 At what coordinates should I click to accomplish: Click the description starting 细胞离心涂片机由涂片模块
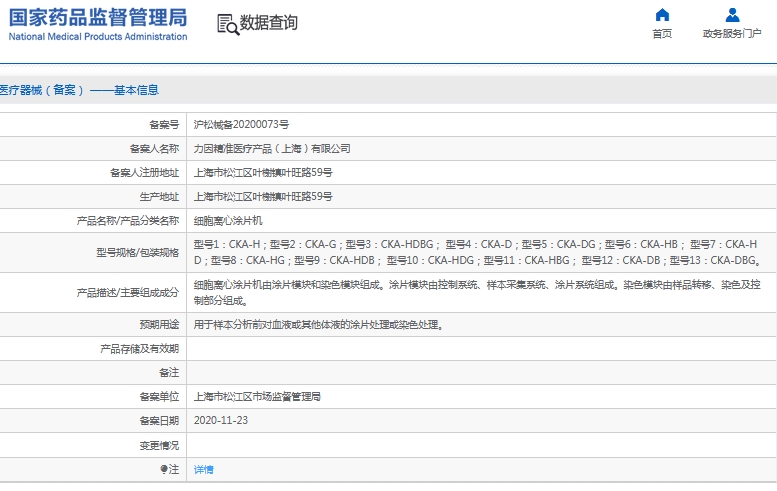pos(477,292)
